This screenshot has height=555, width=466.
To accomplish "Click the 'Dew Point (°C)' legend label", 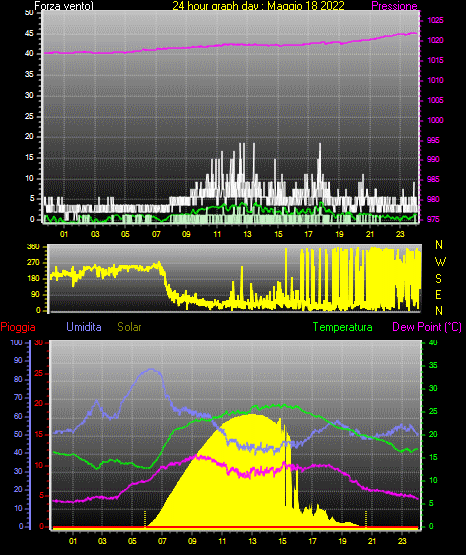I will tap(427, 327).
